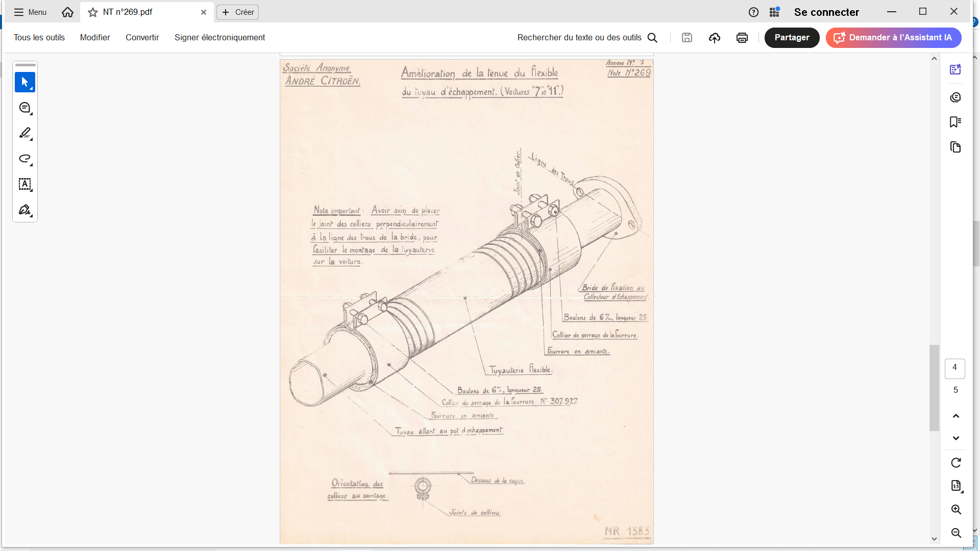Activate the text box selection tool

pyautogui.click(x=24, y=184)
